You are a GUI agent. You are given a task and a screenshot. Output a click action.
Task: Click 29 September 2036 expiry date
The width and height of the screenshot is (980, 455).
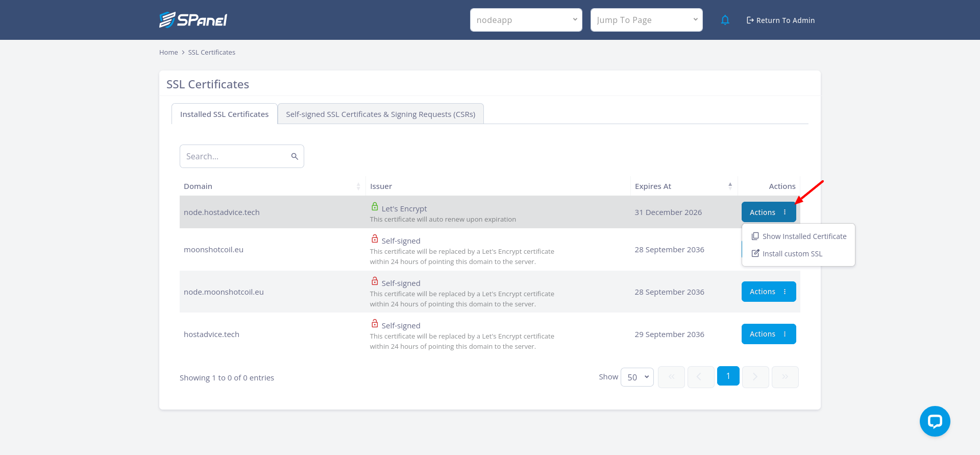tap(669, 334)
